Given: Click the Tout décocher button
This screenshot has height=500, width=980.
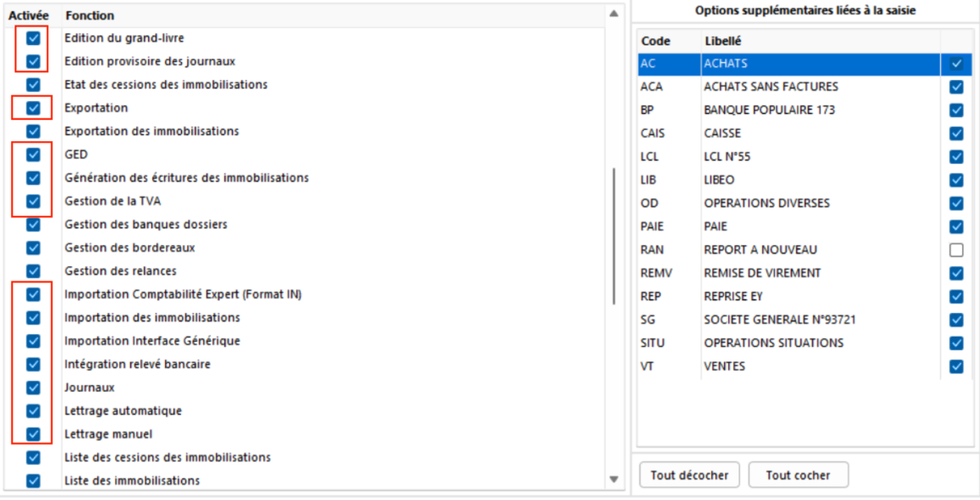Looking at the screenshot, I should point(689,475).
